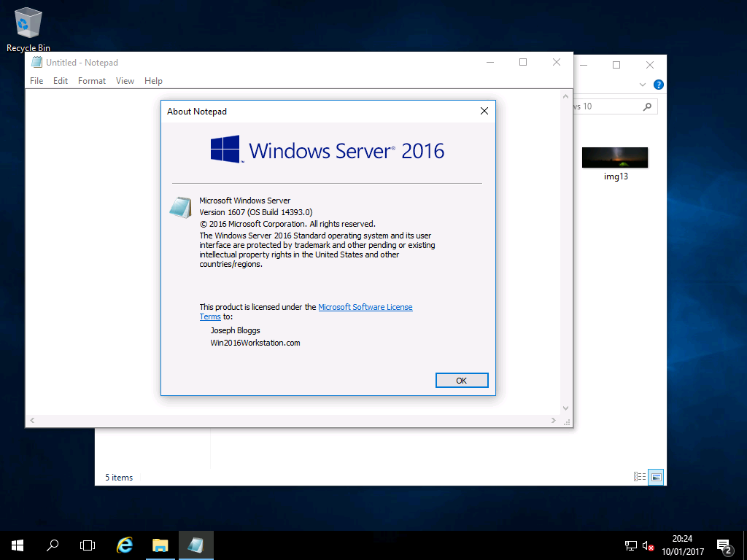Click 'Microsoft Windows Server' text line
Image resolution: width=747 pixels, height=560 pixels.
(245, 201)
